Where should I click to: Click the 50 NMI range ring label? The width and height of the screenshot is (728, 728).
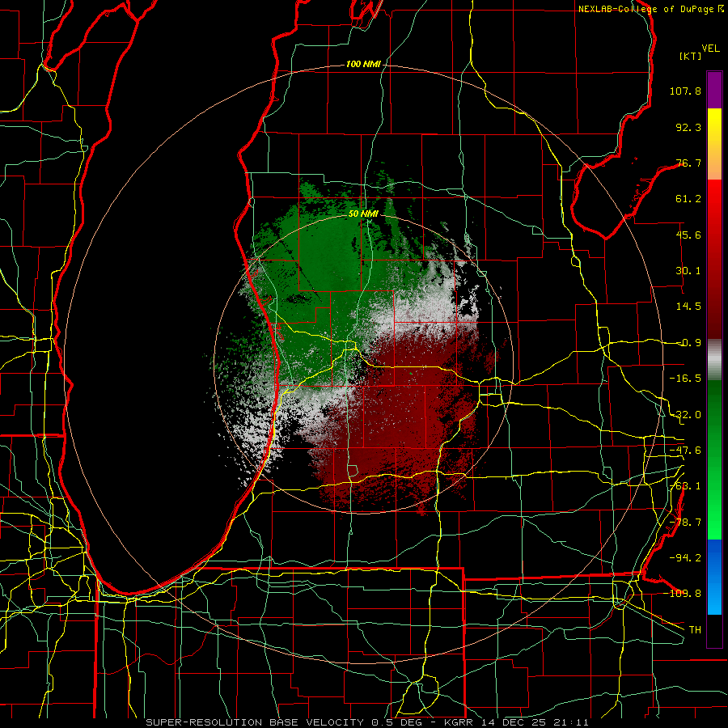pos(363,214)
